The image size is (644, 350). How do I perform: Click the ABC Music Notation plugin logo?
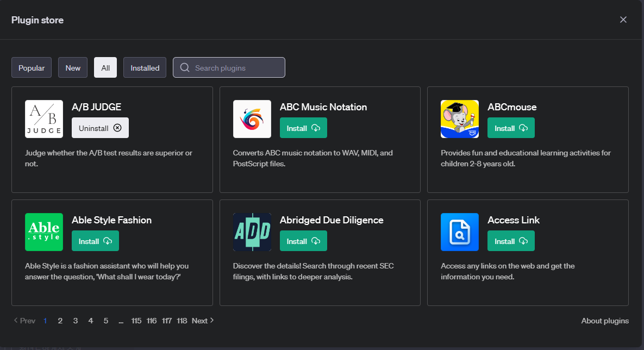click(252, 119)
